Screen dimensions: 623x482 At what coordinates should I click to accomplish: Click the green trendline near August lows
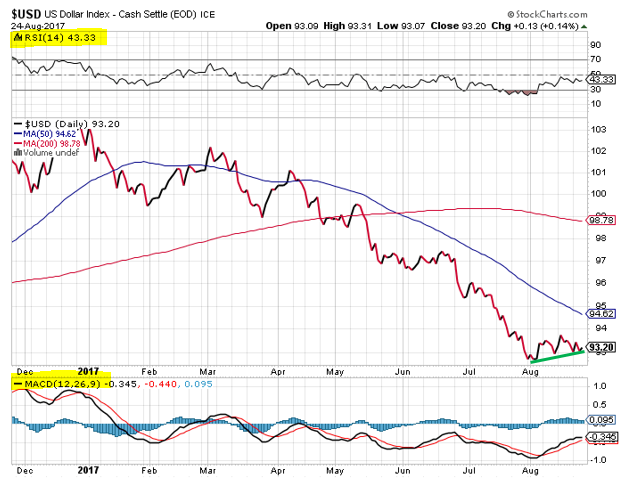coord(557,355)
